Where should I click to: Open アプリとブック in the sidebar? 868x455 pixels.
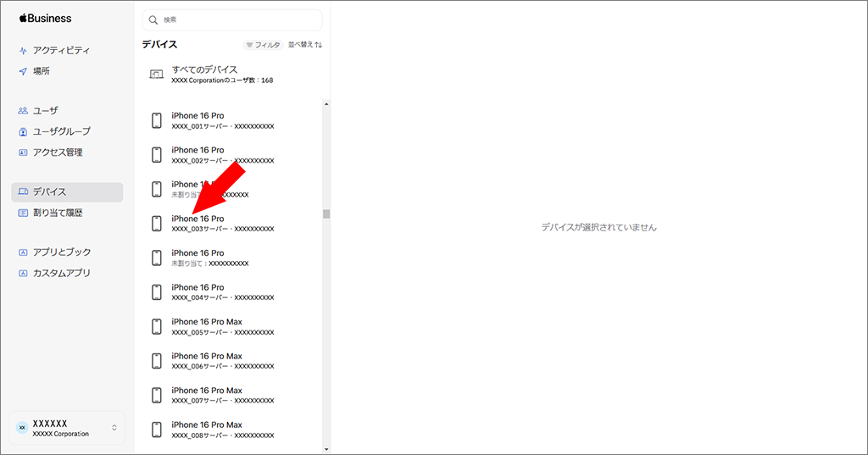(61, 252)
